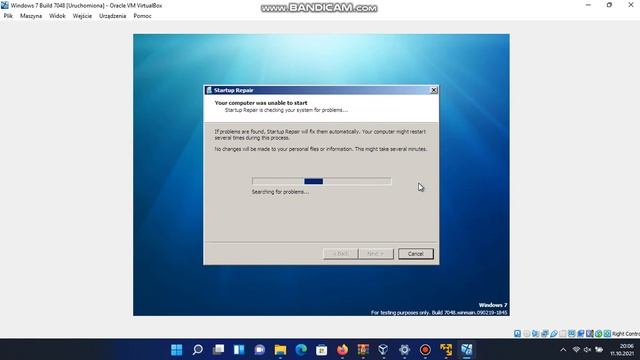Click the Startup Repair title bar icon
Screen dimensions: 640x360
pos(209,90)
